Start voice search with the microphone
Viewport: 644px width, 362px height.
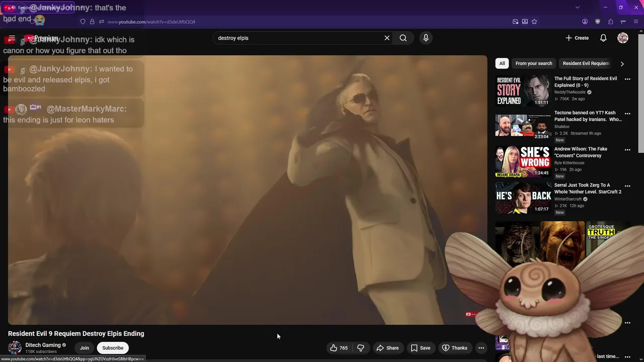426,38
